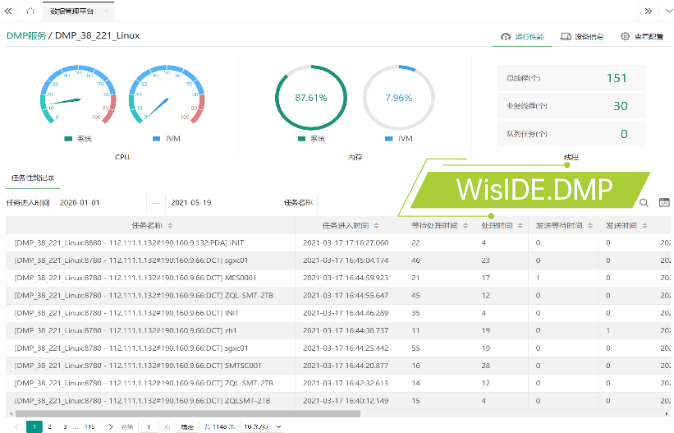Go to next page using the right arrow
This screenshot has width=674, height=433.
tap(110, 426)
